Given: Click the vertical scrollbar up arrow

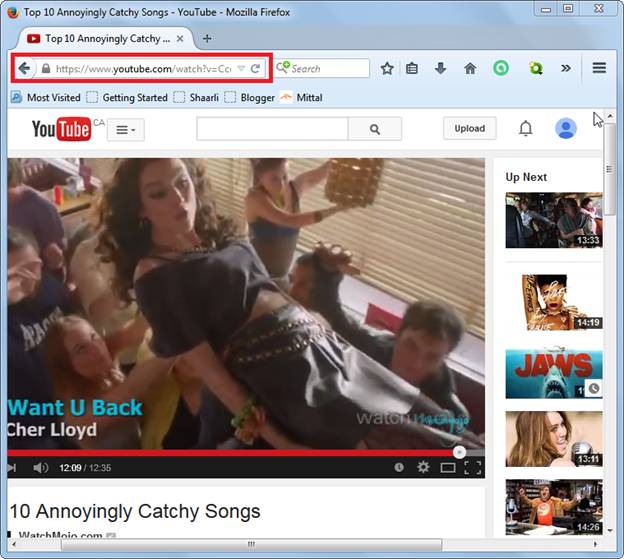Looking at the screenshot, I should click(610, 116).
